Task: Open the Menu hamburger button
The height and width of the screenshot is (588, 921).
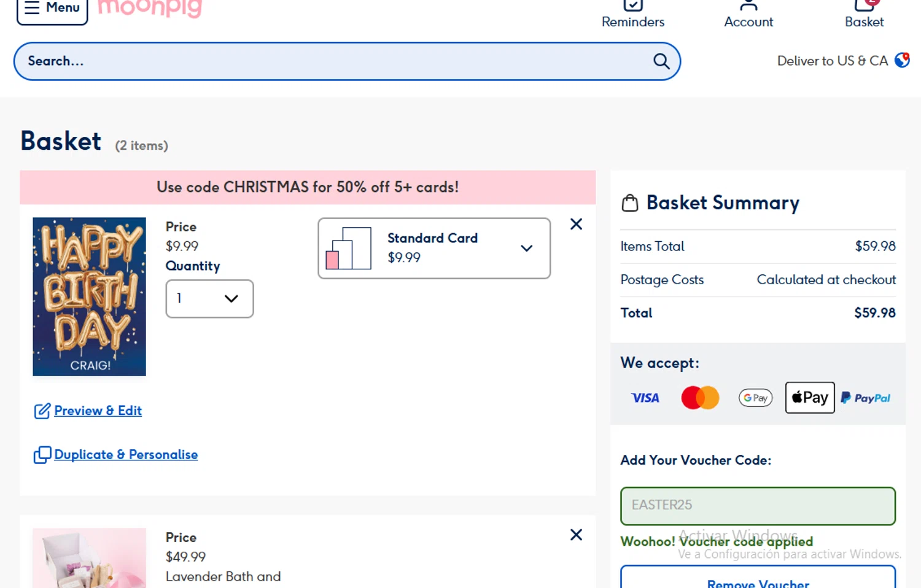Action: (x=52, y=9)
